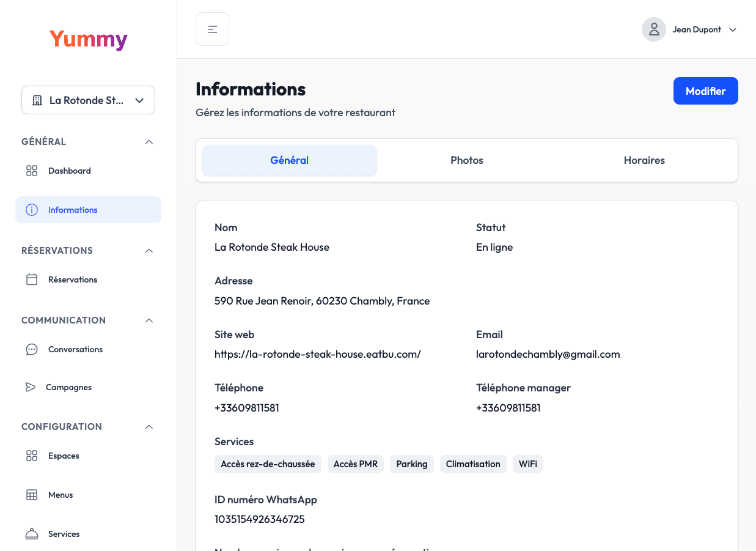Image resolution: width=756 pixels, height=551 pixels.
Task: Click the Jean Dupont avatar icon
Action: [653, 29]
